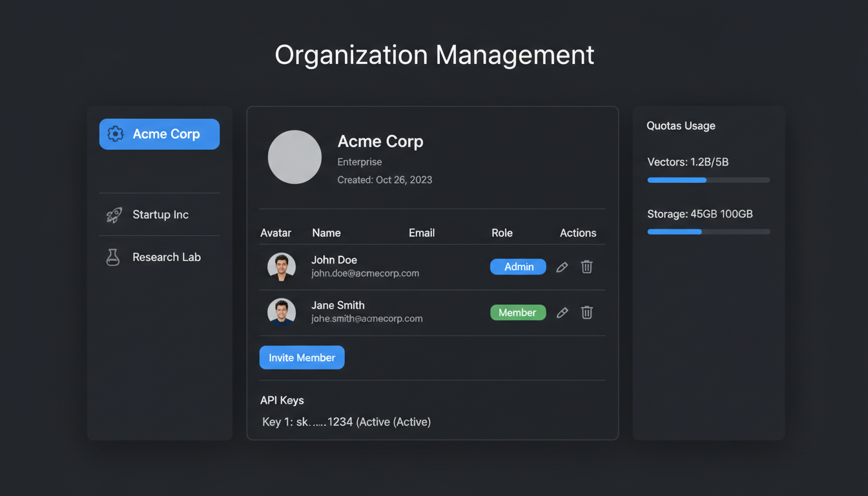The image size is (868, 496).
Task: Delete John Doe with the trash icon
Action: 586,267
